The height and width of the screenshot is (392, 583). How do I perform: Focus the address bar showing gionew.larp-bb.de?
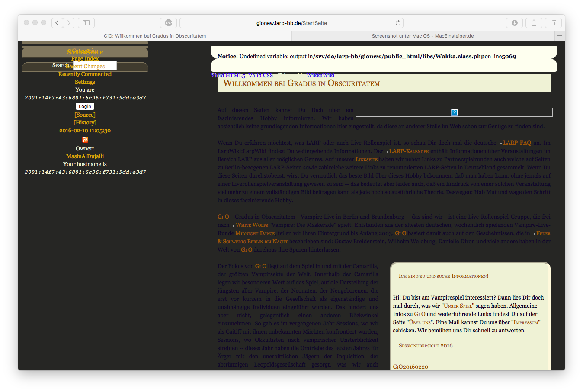[x=291, y=23]
